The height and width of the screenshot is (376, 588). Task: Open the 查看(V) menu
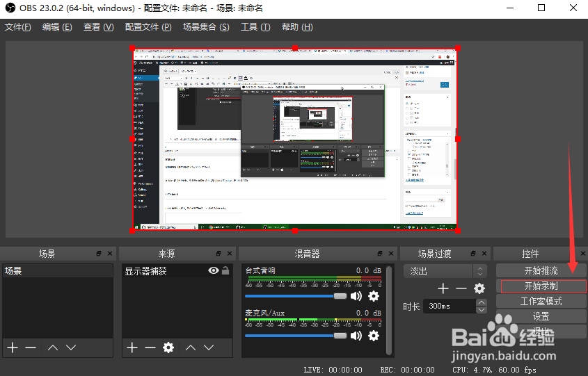tap(98, 27)
